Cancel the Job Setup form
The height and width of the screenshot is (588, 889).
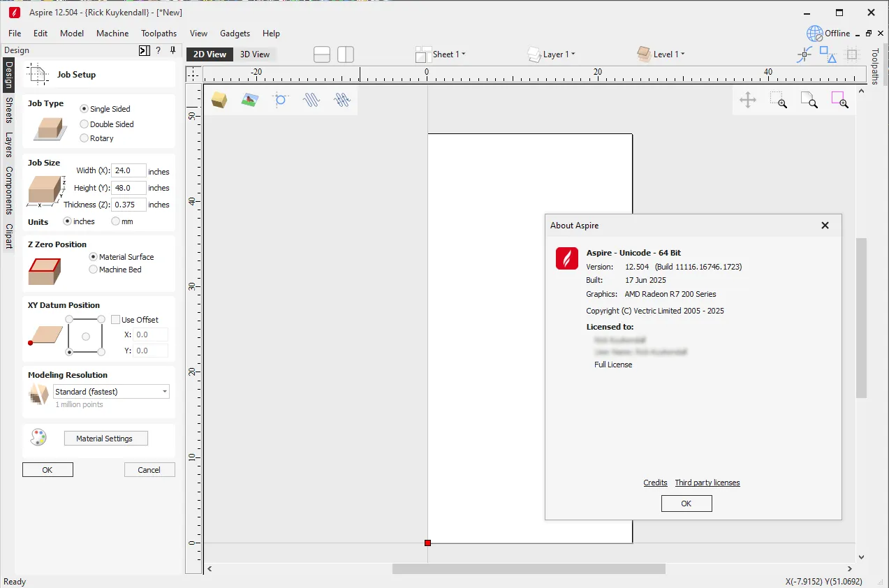click(149, 470)
